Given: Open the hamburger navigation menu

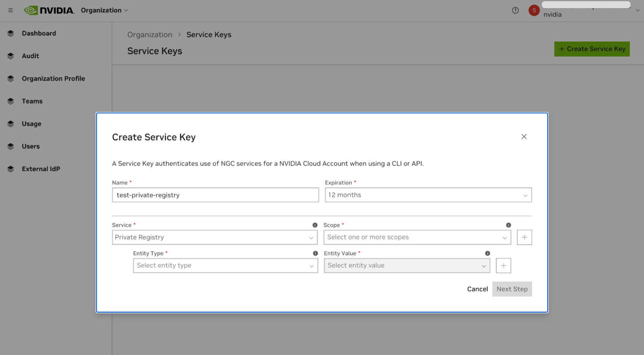Looking at the screenshot, I should coord(11,10).
